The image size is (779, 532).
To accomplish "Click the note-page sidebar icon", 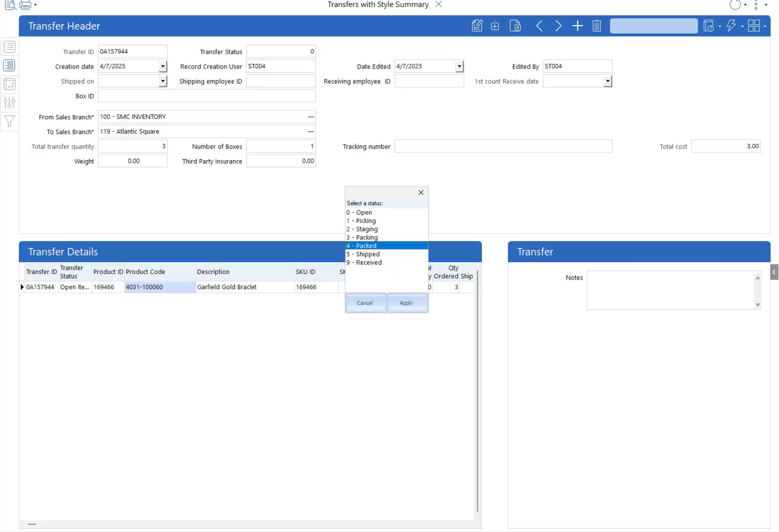I will 10,84.
